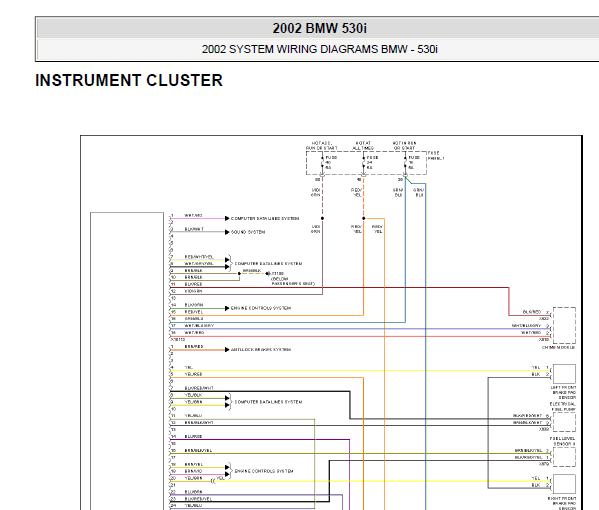
Task: Click "HOT AT ALL TIMES" label above fuse
Action: pyautogui.click(x=363, y=146)
